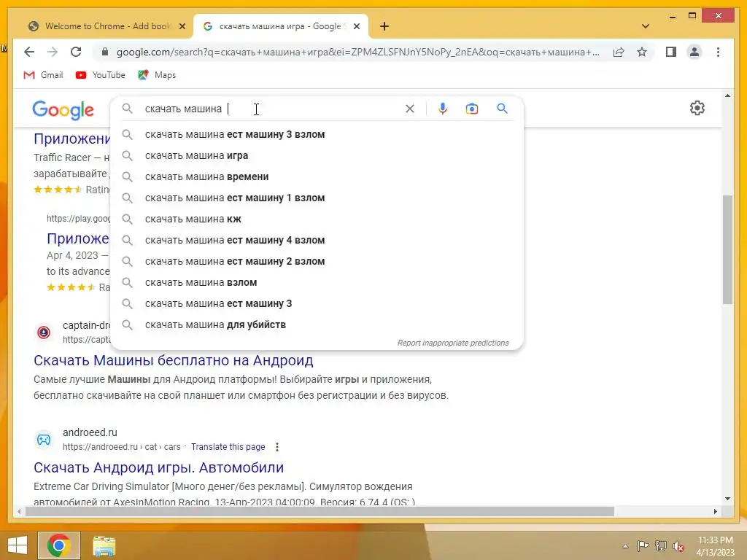
Task: Choose the suggestion ending in ест машину 3
Action: [x=317, y=303]
